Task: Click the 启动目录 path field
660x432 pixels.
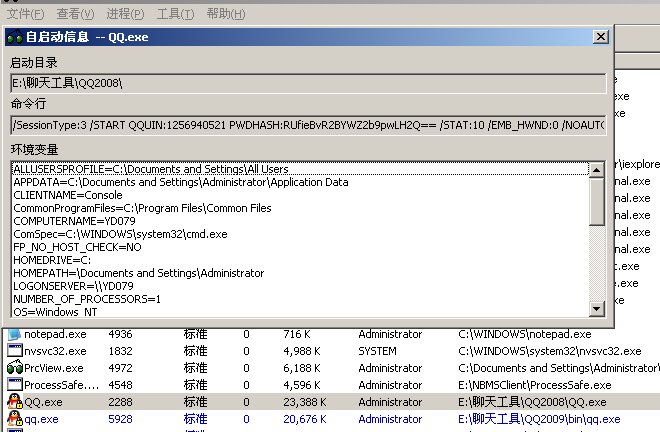Action: [308, 83]
